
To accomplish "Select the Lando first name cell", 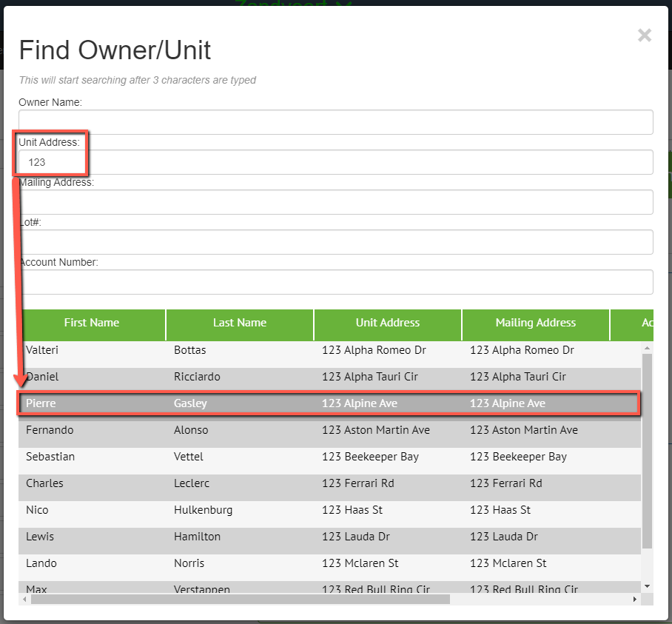I will [41, 563].
